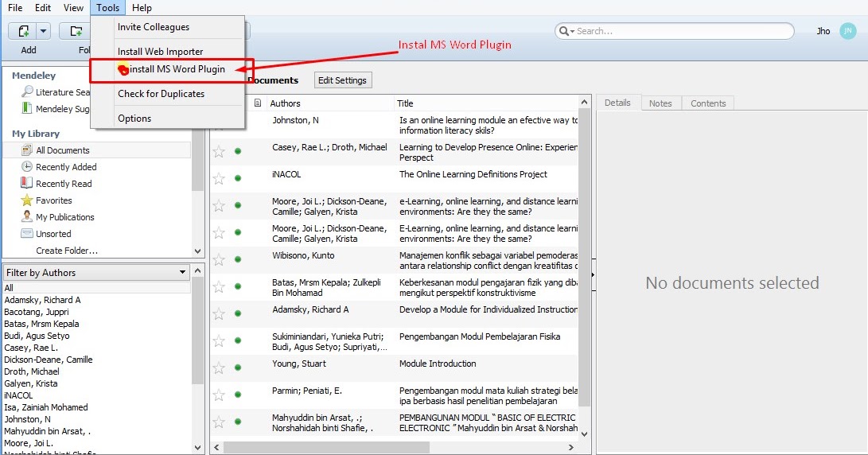Switch to the Contents tab
Viewport: 868px width, 455px height.
click(x=708, y=103)
